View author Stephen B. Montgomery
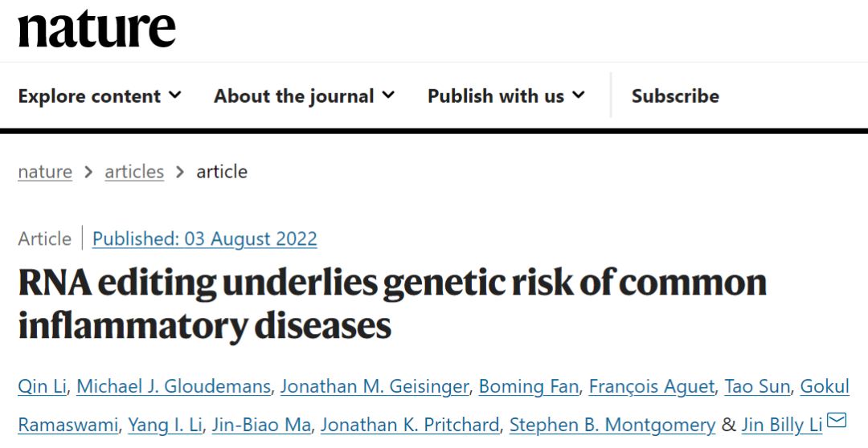This screenshot has width=868, height=448. (612, 425)
